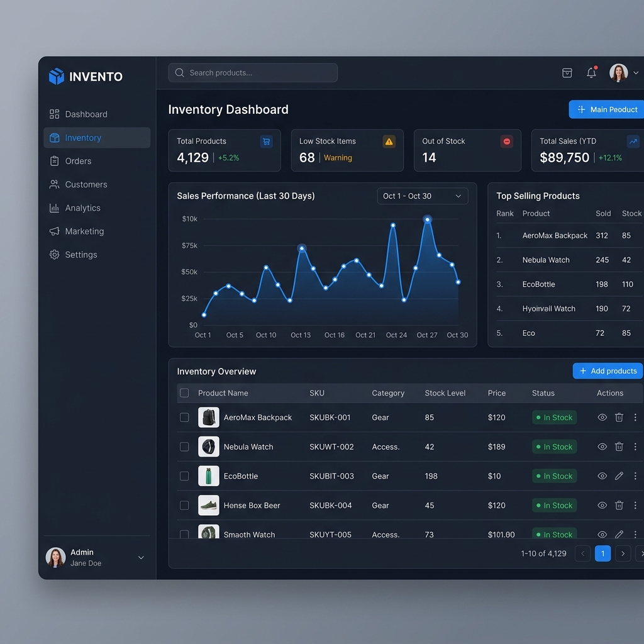
Task: Click the Total Products cart icon
Action: (x=266, y=142)
